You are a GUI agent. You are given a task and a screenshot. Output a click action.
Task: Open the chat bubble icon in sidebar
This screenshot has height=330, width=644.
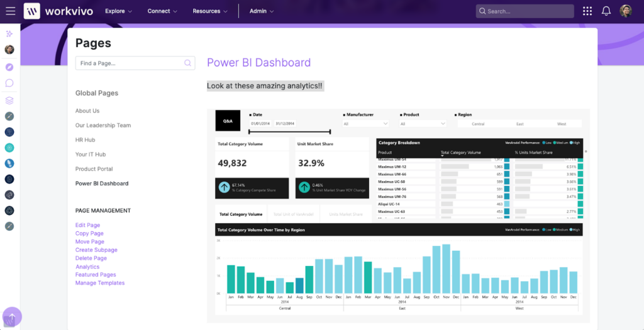[9, 83]
